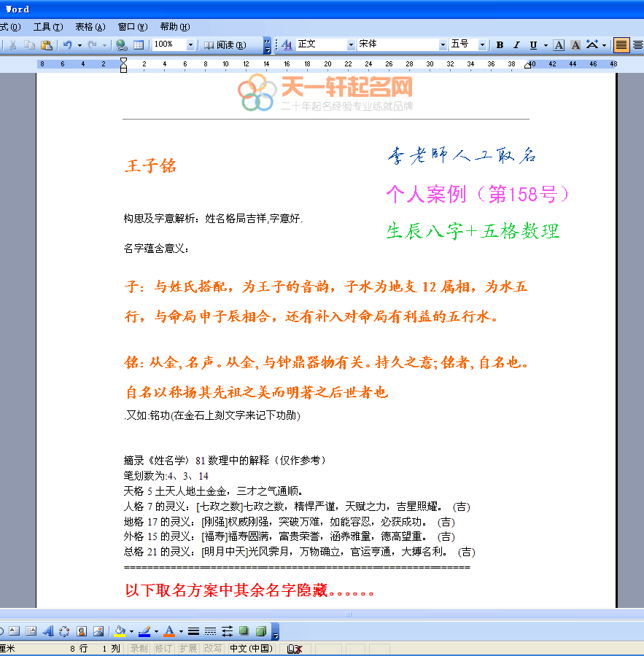644x656 pixels.
Task: Toggle 扩展 selection mode in status bar
Action: click(x=188, y=649)
